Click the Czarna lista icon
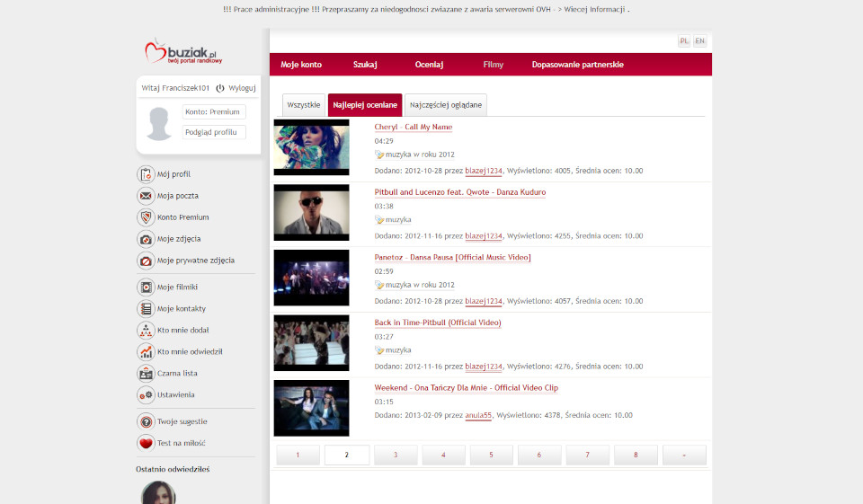Screen dimensions: 863x504 146,374
